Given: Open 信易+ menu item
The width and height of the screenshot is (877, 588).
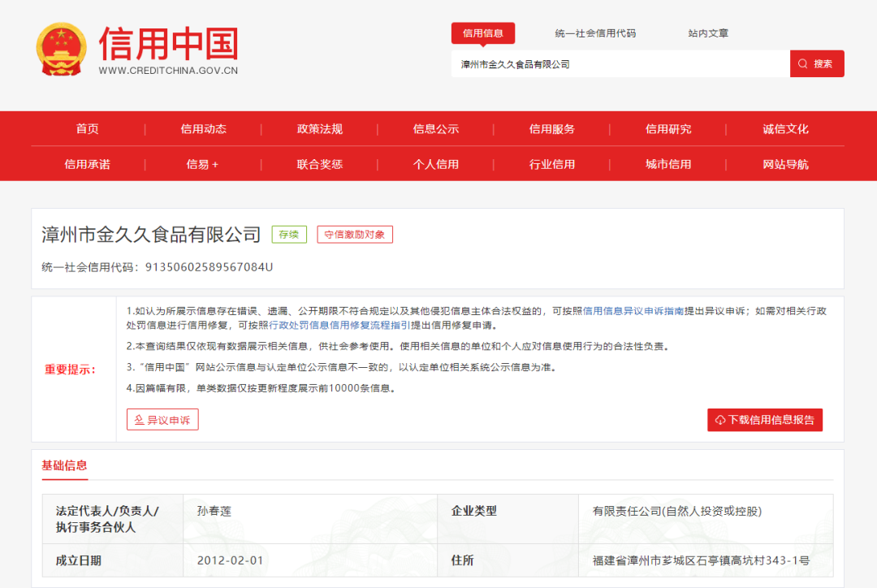Looking at the screenshot, I should (x=202, y=164).
